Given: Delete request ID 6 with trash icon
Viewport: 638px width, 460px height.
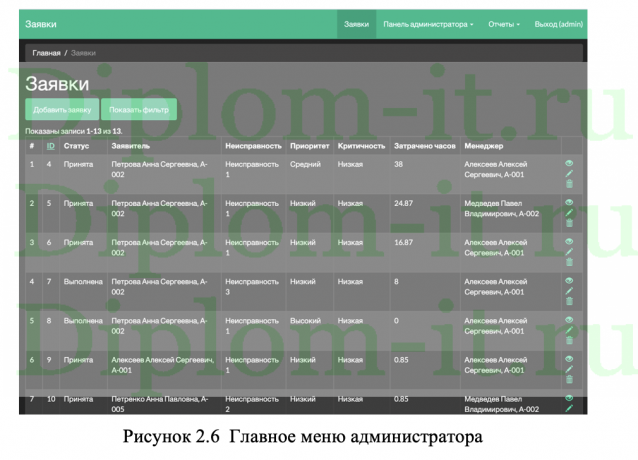Looking at the screenshot, I should click(569, 262).
